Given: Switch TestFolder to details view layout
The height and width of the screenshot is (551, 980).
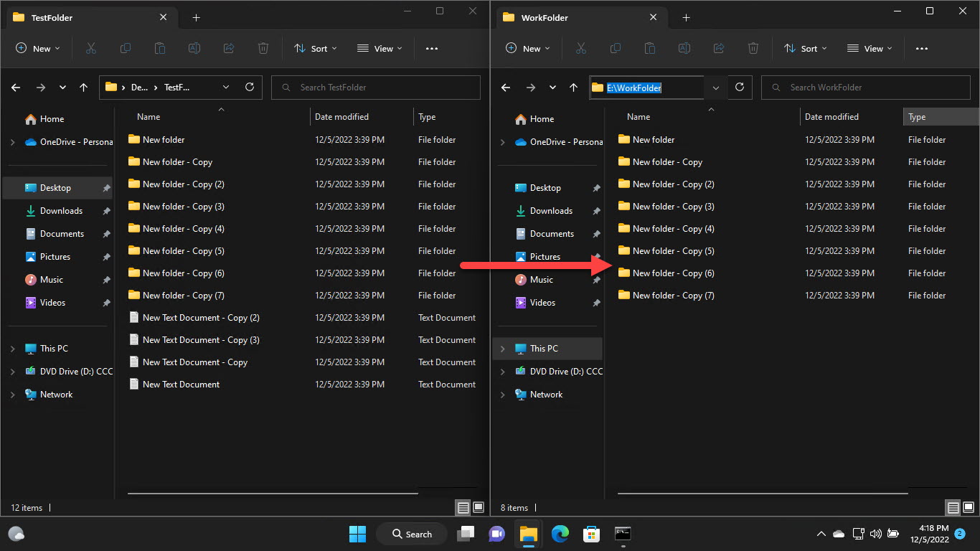Looking at the screenshot, I should click(x=463, y=507).
